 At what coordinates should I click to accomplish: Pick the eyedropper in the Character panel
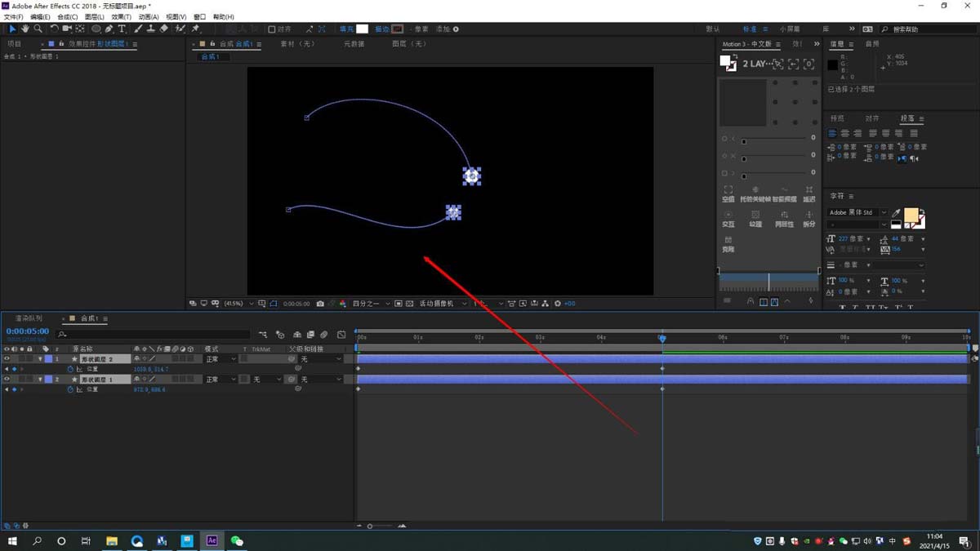pos(896,214)
